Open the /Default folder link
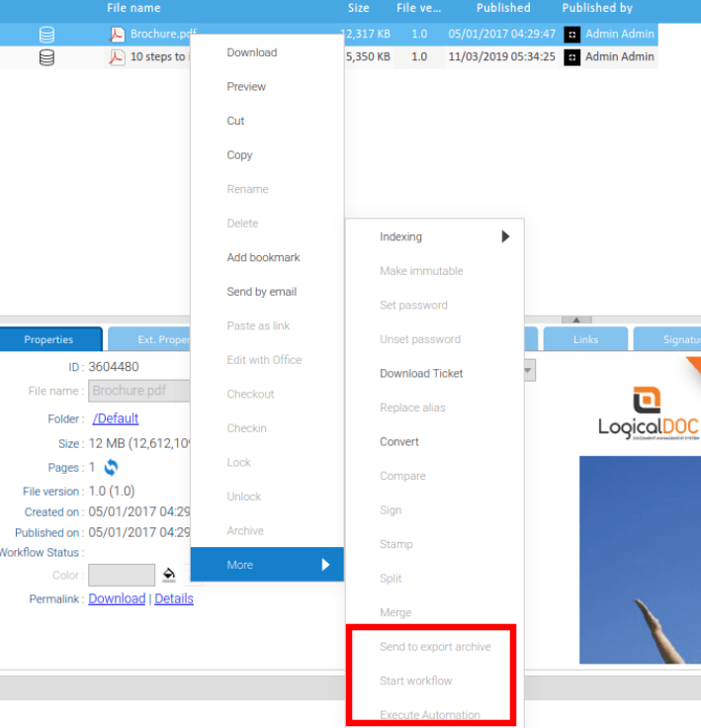Screen dimensions: 701x728 116,418
